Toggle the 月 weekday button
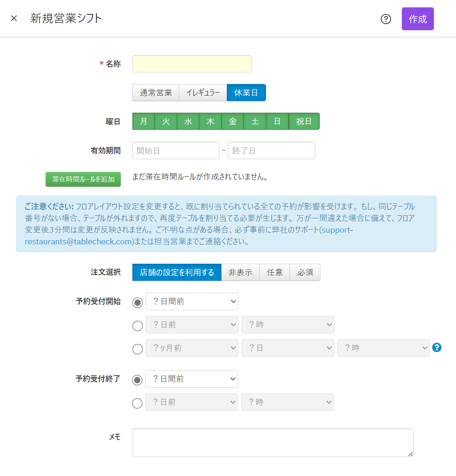The width and height of the screenshot is (456, 476). [x=144, y=122]
